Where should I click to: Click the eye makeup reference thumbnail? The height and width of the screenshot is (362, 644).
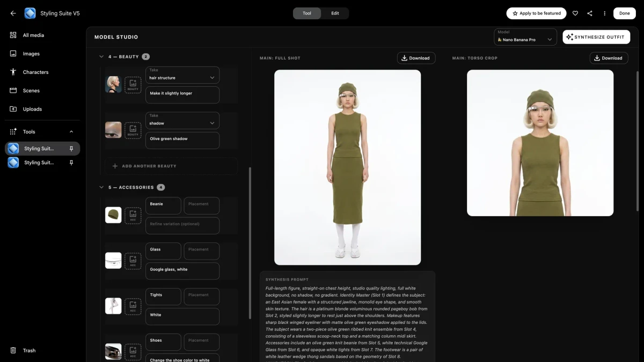pyautogui.click(x=113, y=130)
